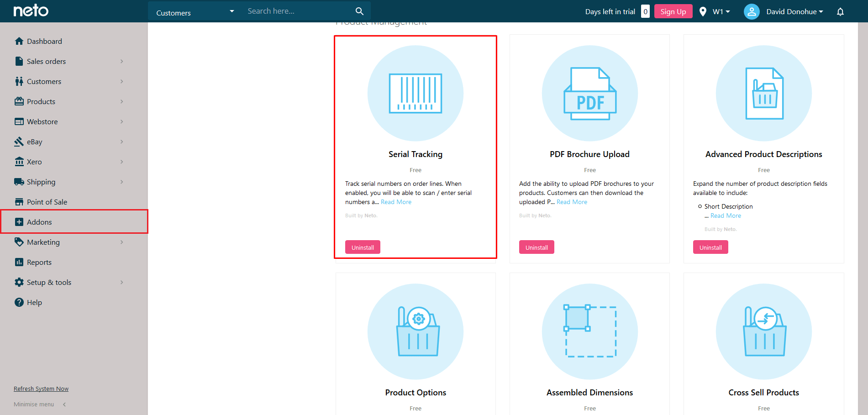Image resolution: width=868 pixels, height=415 pixels.
Task: Click the Neto logo
Action: point(31,11)
